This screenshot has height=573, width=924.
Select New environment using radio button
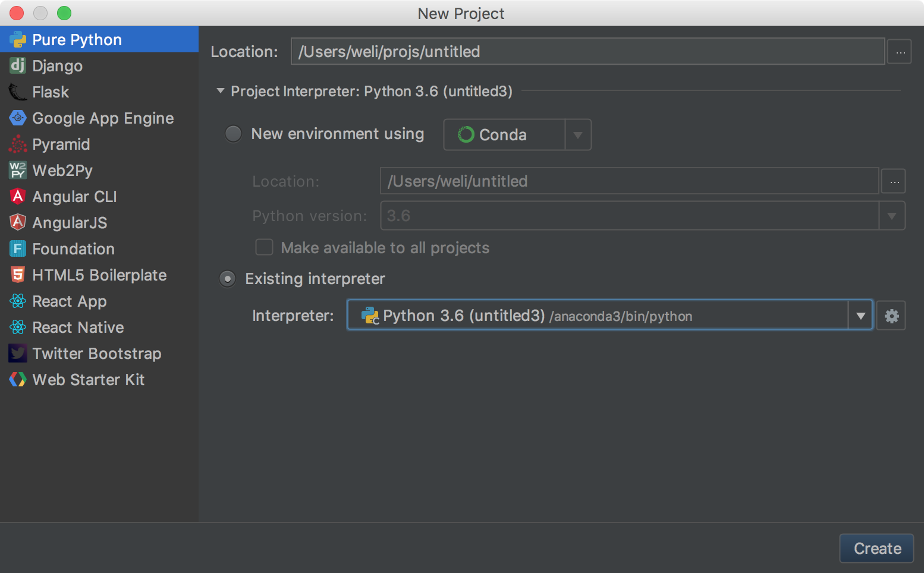pos(233,134)
